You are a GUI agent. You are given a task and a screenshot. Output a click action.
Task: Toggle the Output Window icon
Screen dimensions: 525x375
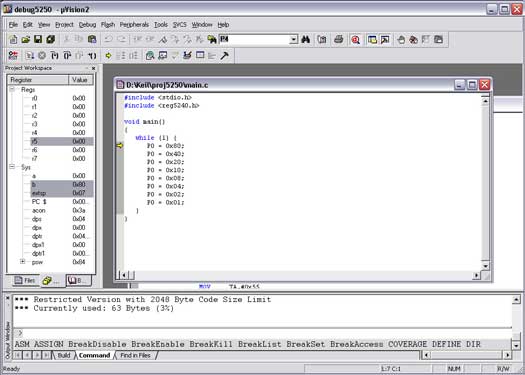pyautogui.click(x=385, y=40)
